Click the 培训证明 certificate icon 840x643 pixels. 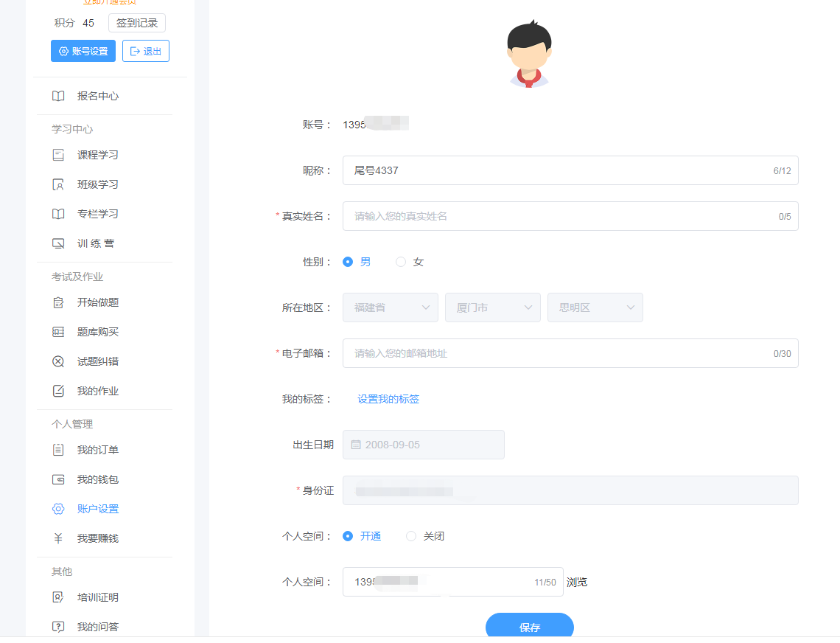[x=58, y=597]
